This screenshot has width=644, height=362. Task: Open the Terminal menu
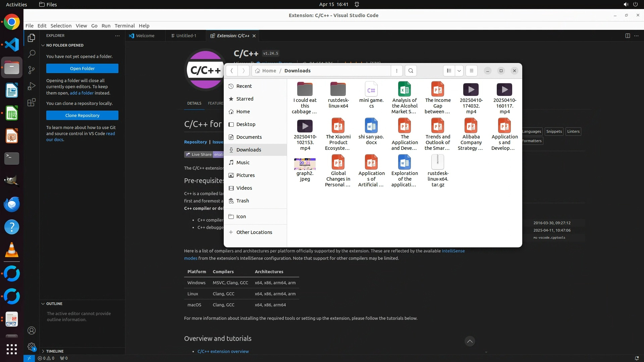[124, 26]
